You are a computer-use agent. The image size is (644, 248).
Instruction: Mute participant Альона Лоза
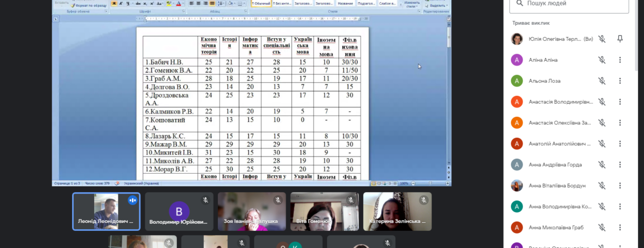[x=602, y=81]
